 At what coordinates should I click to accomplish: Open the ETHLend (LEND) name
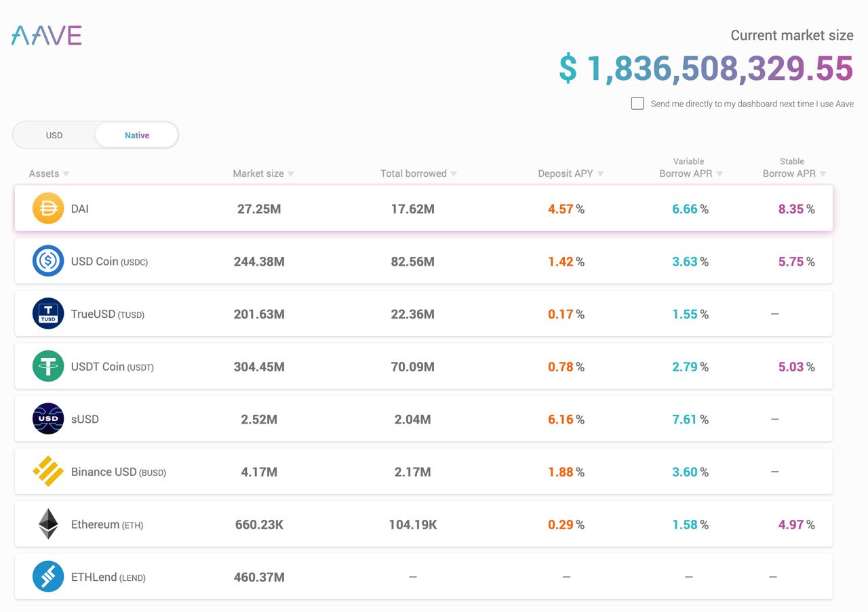(x=108, y=577)
